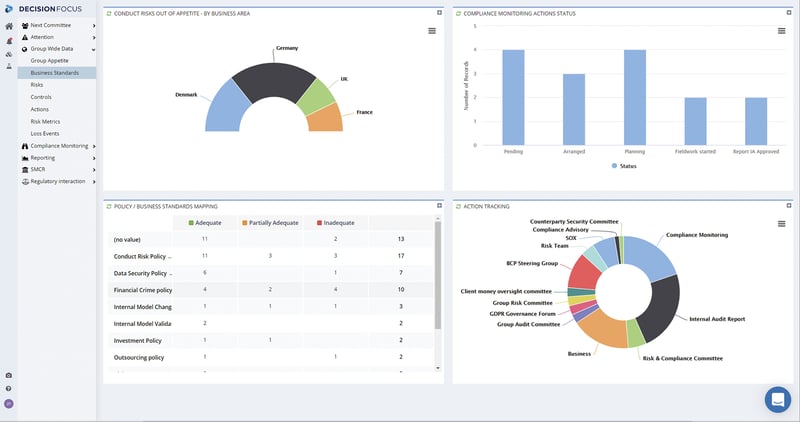Maximize the Compliance Monitoring Actions Status widget

(789, 13)
